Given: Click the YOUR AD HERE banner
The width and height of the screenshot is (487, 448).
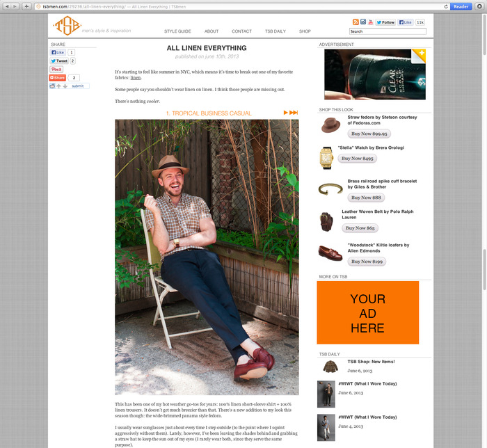Looking at the screenshot, I should click(x=368, y=312).
